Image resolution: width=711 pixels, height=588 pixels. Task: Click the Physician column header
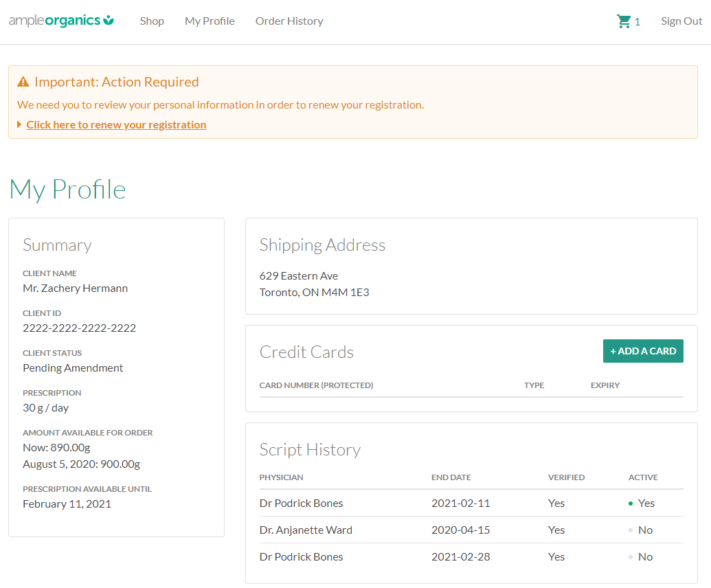[x=281, y=477]
